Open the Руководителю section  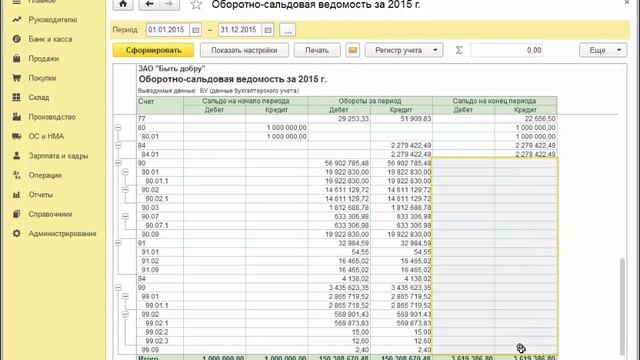point(53,20)
